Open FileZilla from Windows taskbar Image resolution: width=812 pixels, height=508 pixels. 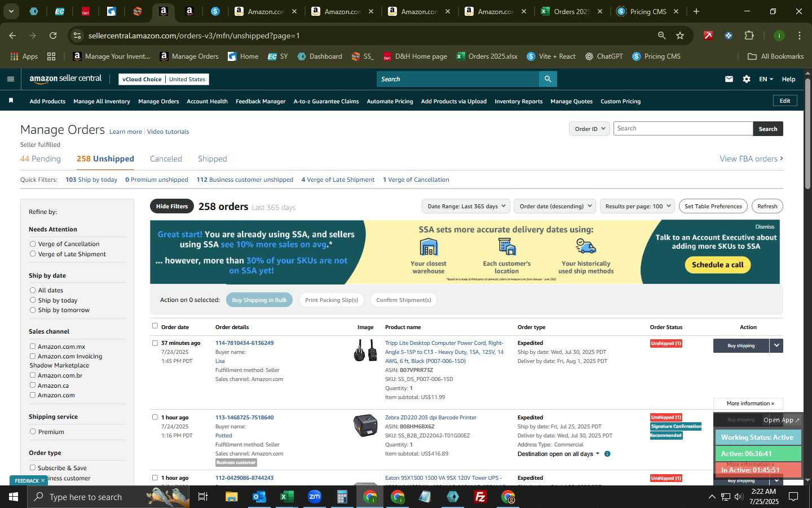pyautogui.click(x=480, y=497)
